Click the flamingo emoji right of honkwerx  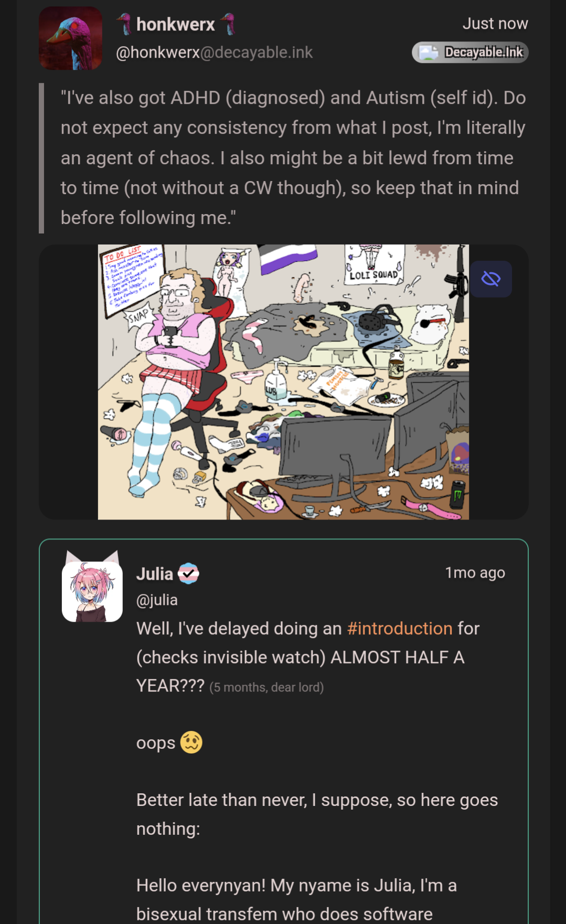227,24
